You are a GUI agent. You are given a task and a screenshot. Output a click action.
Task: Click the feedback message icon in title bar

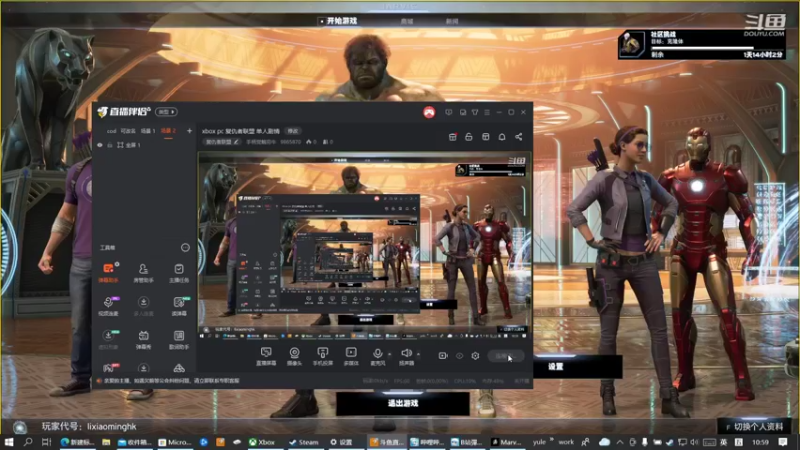[x=448, y=112]
